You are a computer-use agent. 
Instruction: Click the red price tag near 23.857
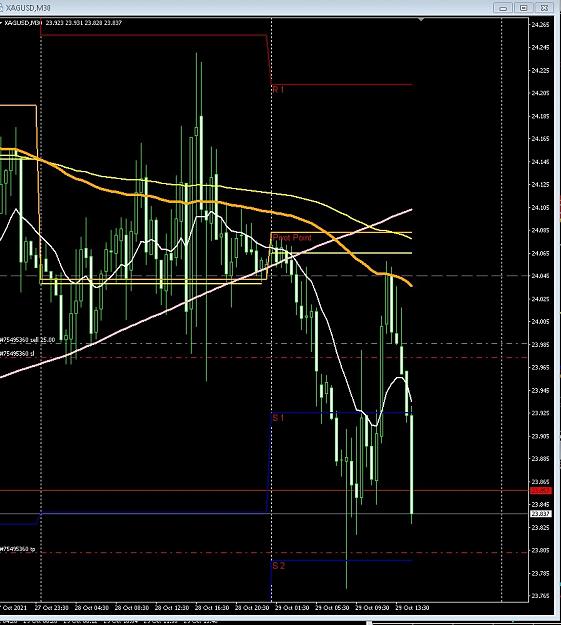pos(541,491)
